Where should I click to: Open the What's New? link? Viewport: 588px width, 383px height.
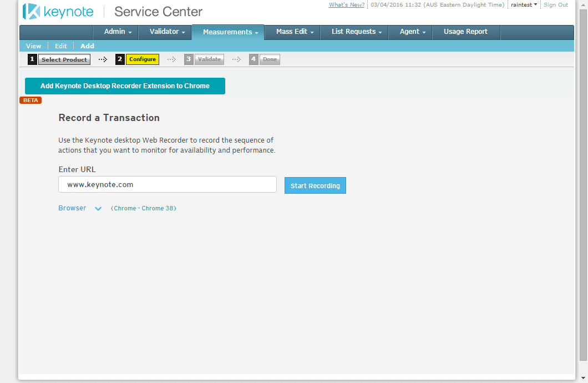[x=347, y=5]
